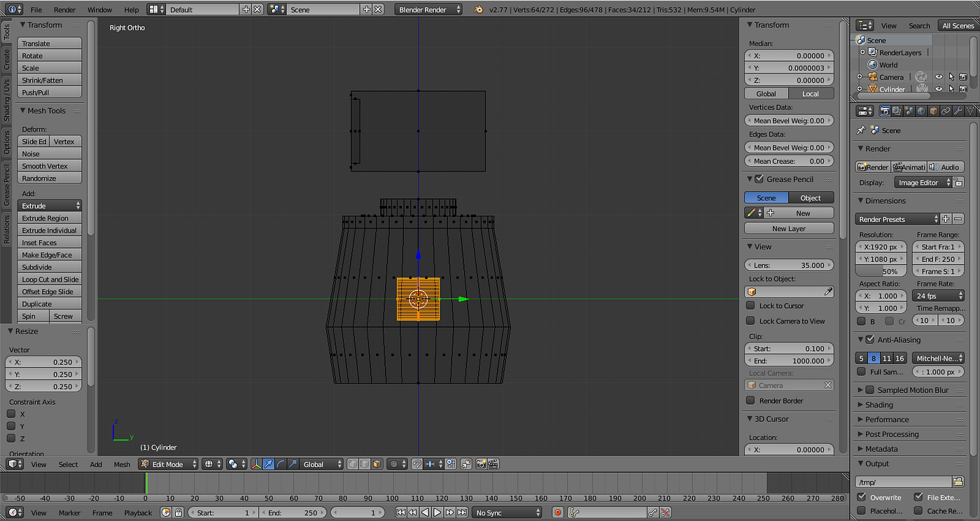Open 24 fps frame rate dropdown

tap(938, 296)
